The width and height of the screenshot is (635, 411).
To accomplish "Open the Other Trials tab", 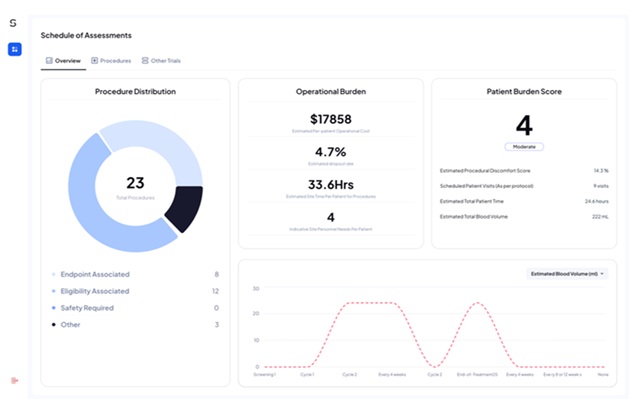I will (x=165, y=61).
